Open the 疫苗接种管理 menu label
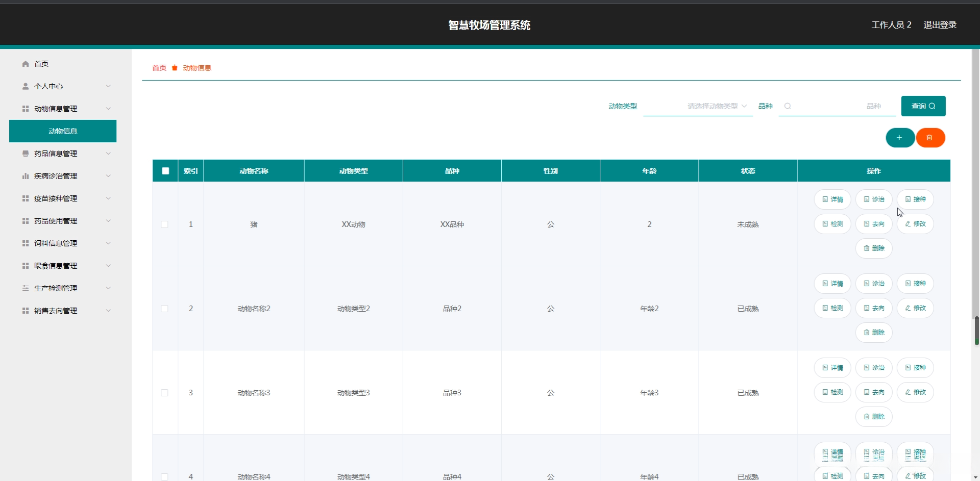The image size is (980, 481). click(x=56, y=198)
